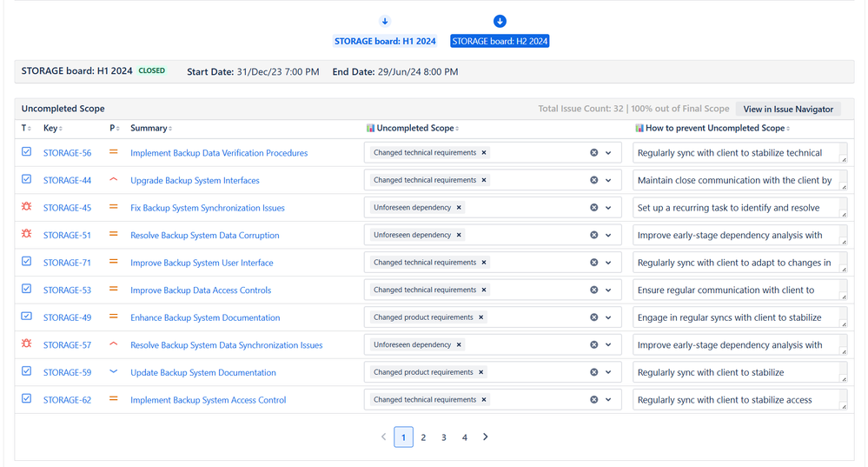Click the medium priority icon for STORAGE-53

[x=114, y=290]
